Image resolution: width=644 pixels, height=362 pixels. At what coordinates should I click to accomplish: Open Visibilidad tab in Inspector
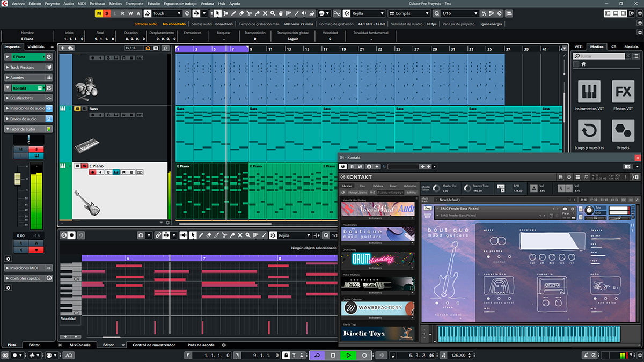click(x=37, y=47)
